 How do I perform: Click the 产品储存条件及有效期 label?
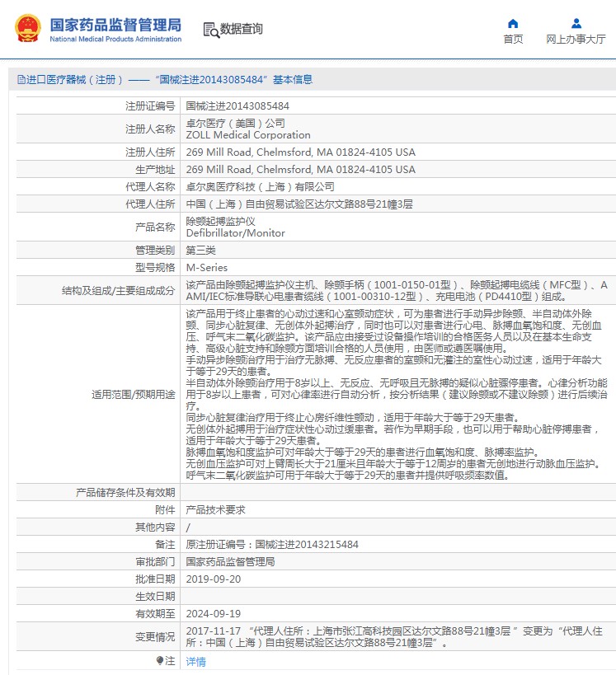point(125,493)
